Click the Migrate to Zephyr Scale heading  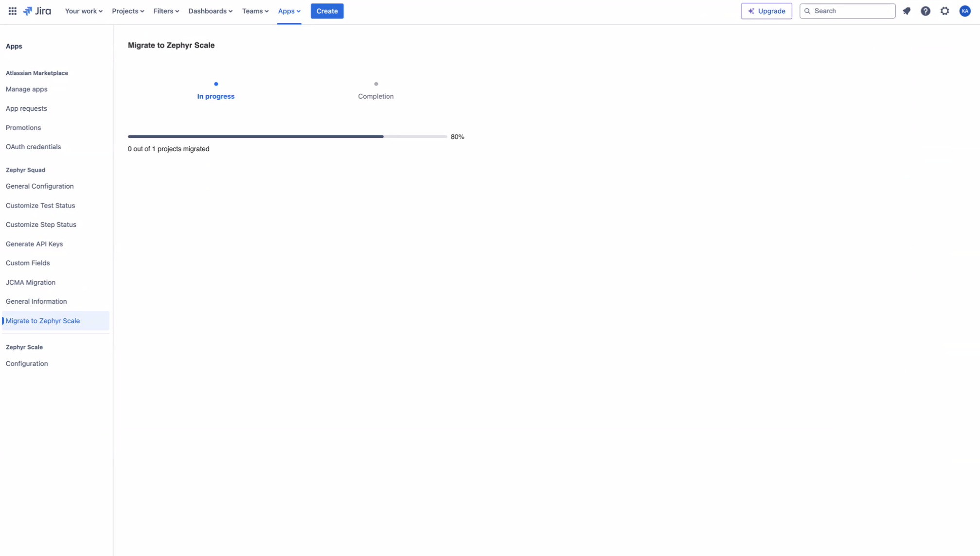click(171, 45)
